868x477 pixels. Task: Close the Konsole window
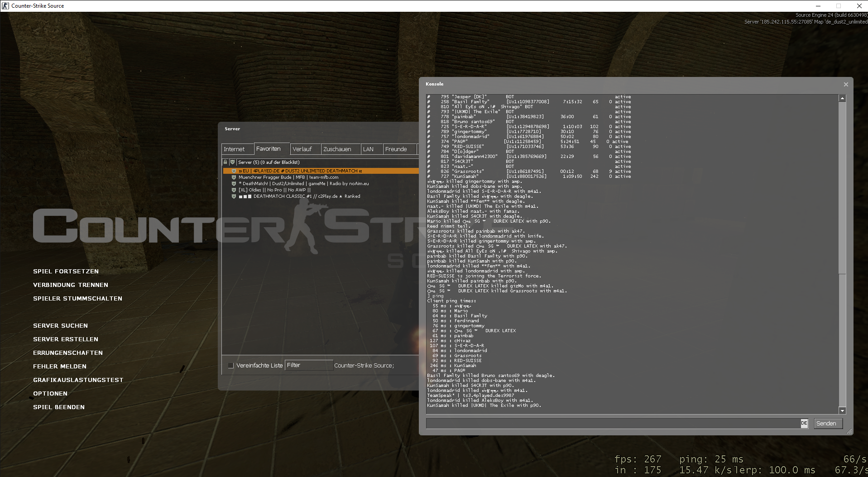point(845,85)
